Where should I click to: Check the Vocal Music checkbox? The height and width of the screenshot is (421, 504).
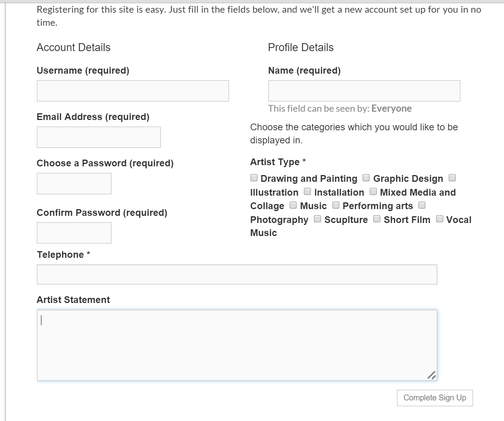[440, 219]
